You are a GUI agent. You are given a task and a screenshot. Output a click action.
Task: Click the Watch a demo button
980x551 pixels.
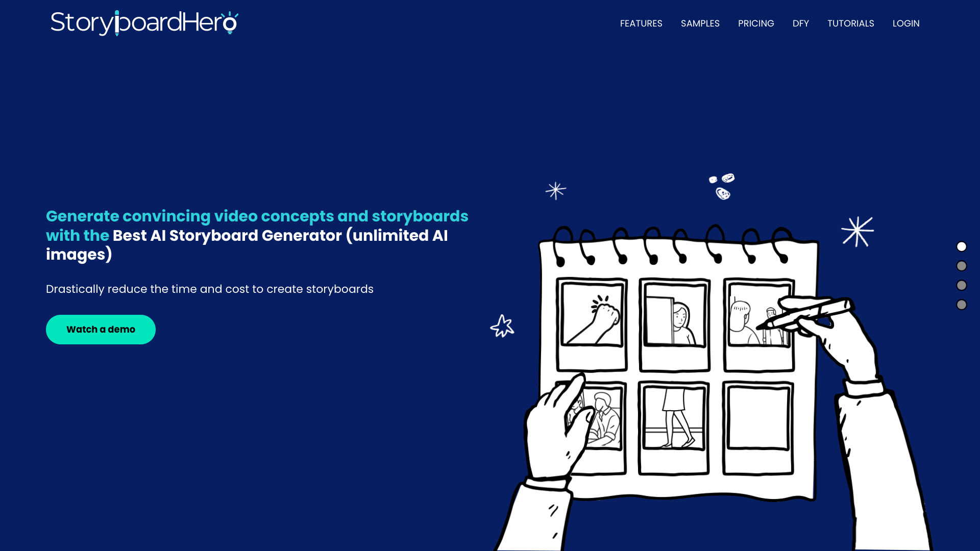click(100, 330)
